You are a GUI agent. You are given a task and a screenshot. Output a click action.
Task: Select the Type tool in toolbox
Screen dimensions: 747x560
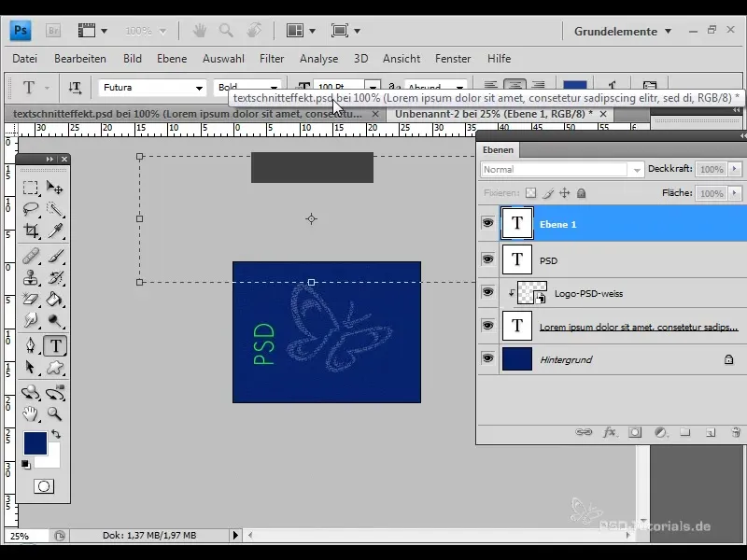click(55, 345)
